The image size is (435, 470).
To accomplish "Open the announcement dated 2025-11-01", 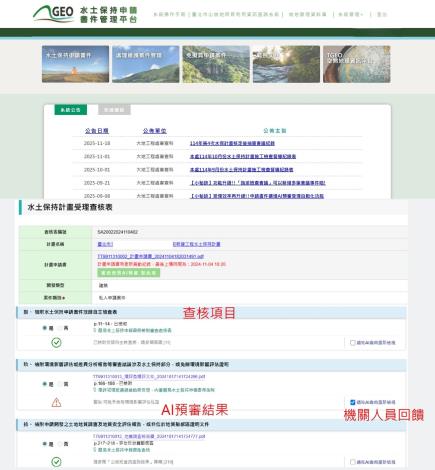I will tap(243, 156).
